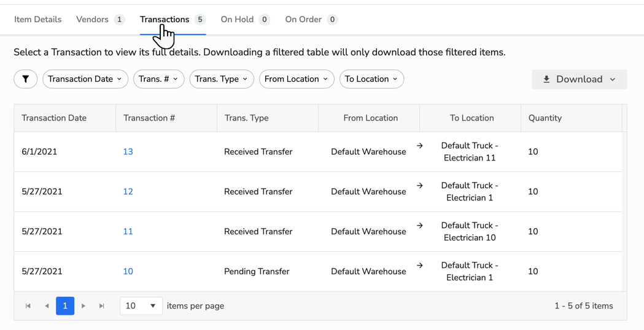The width and height of the screenshot is (644, 330).
Task: Go to the previous page arrow
Action: pyautogui.click(x=47, y=306)
